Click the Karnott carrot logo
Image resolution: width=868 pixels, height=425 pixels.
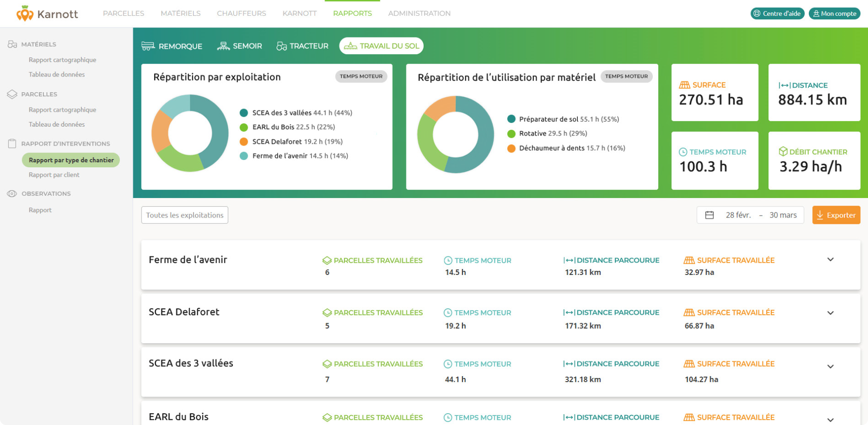tap(25, 14)
